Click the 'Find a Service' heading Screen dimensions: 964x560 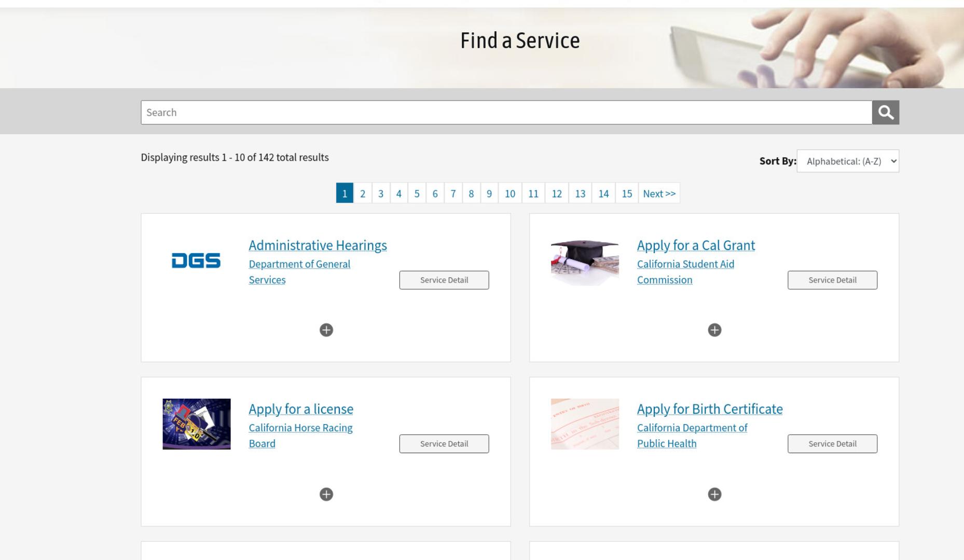pos(520,40)
